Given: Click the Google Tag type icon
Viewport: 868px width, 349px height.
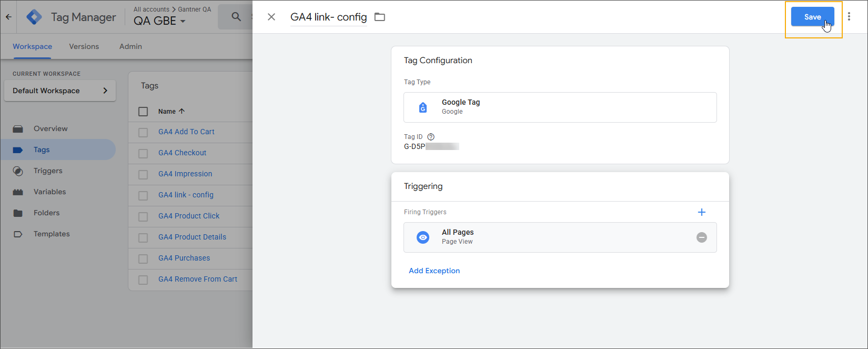Looking at the screenshot, I should pyautogui.click(x=423, y=107).
